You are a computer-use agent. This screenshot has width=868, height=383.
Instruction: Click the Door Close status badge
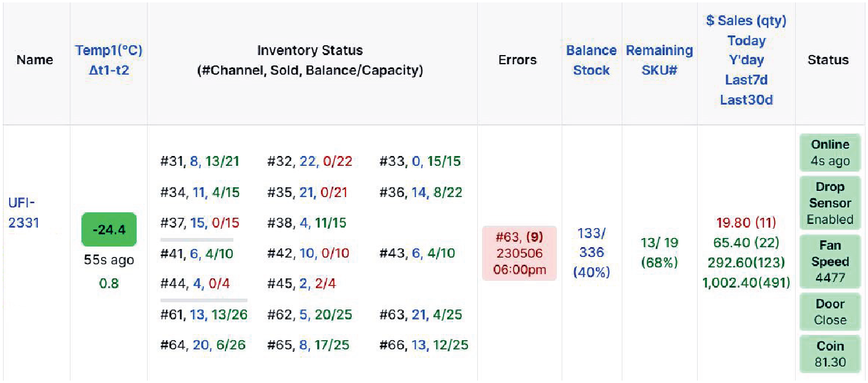pos(830,311)
